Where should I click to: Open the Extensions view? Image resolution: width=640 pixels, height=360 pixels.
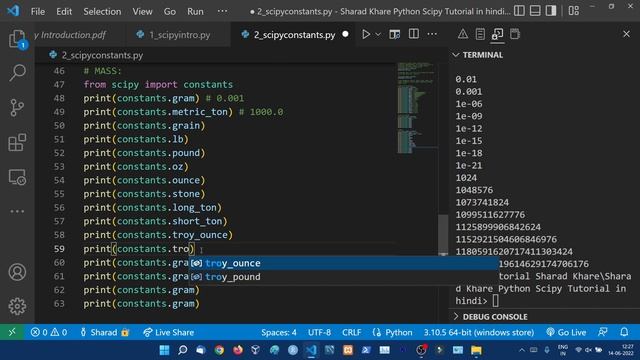[x=17, y=142]
